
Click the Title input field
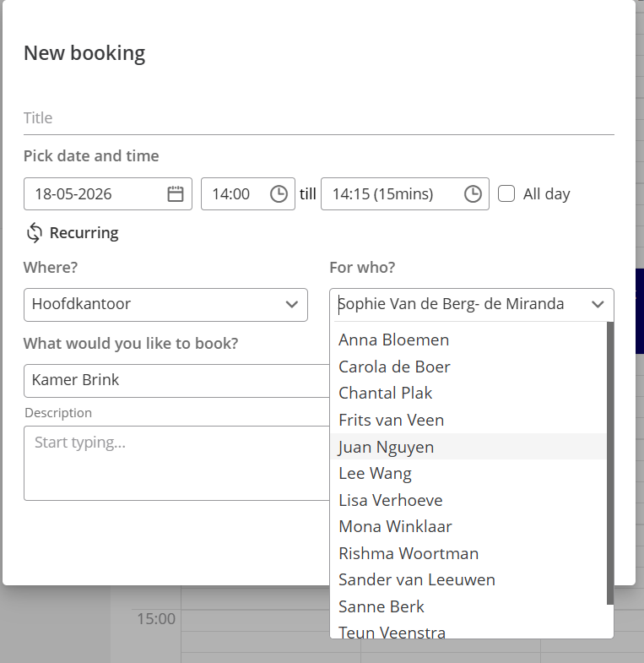(318, 118)
